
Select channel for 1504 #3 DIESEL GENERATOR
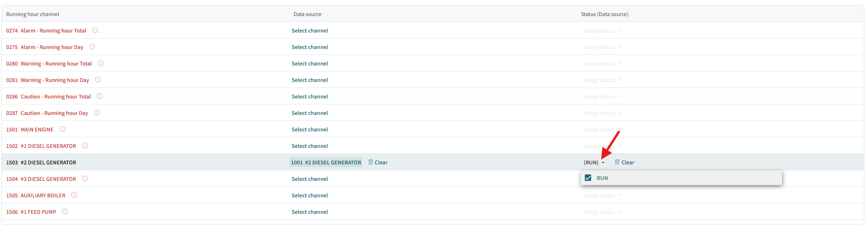(310, 179)
